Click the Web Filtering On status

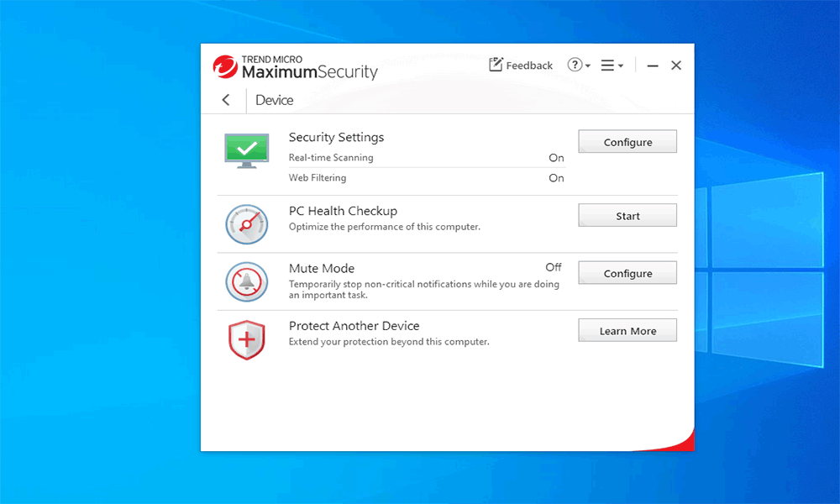coord(556,178)
